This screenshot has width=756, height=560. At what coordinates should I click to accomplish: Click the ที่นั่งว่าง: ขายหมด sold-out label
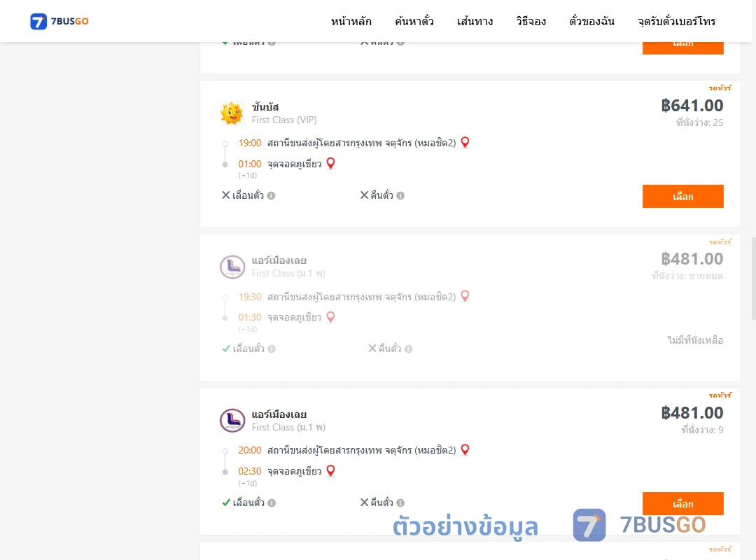pos(687,276)
